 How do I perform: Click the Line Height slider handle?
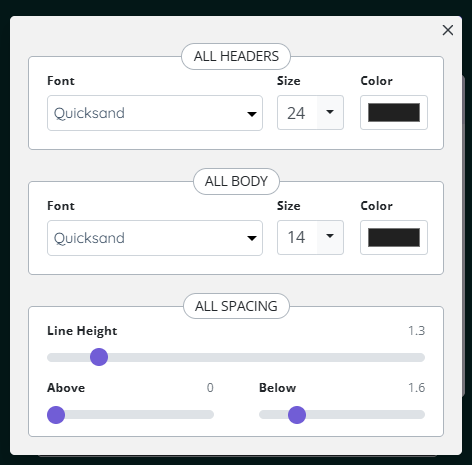coord(99,357)
